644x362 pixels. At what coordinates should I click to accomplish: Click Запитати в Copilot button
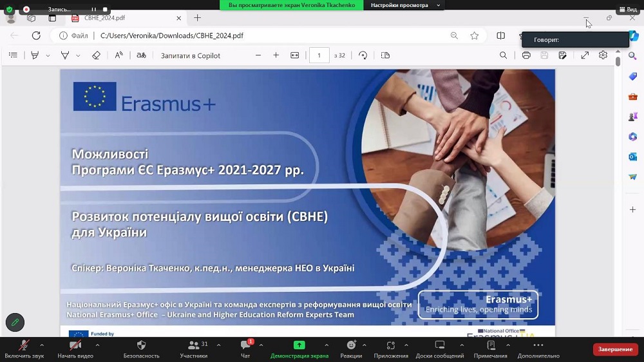pyautogui.click(x=191, y=55)
